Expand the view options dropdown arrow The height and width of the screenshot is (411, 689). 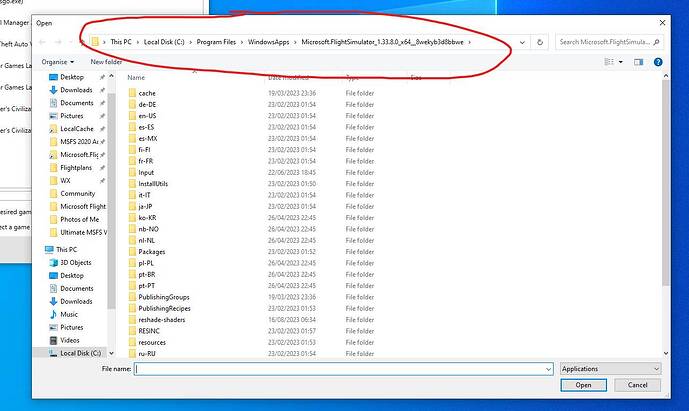point(620,62)
